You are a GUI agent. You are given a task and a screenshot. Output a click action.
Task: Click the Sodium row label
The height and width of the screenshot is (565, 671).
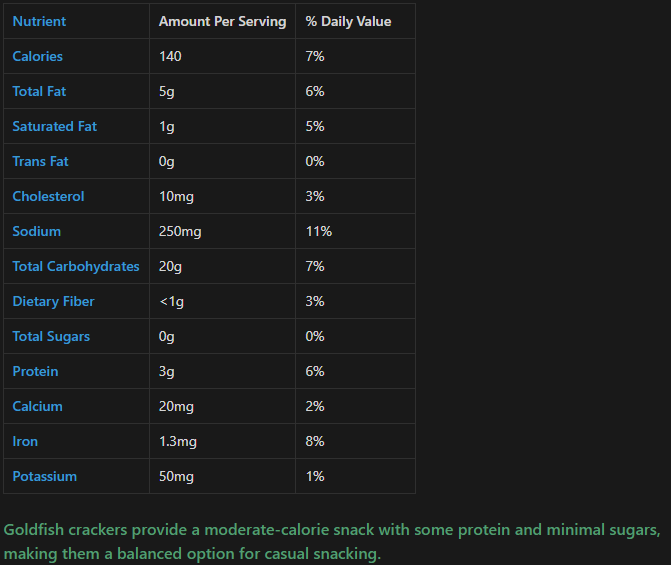(x=37, y=231)
